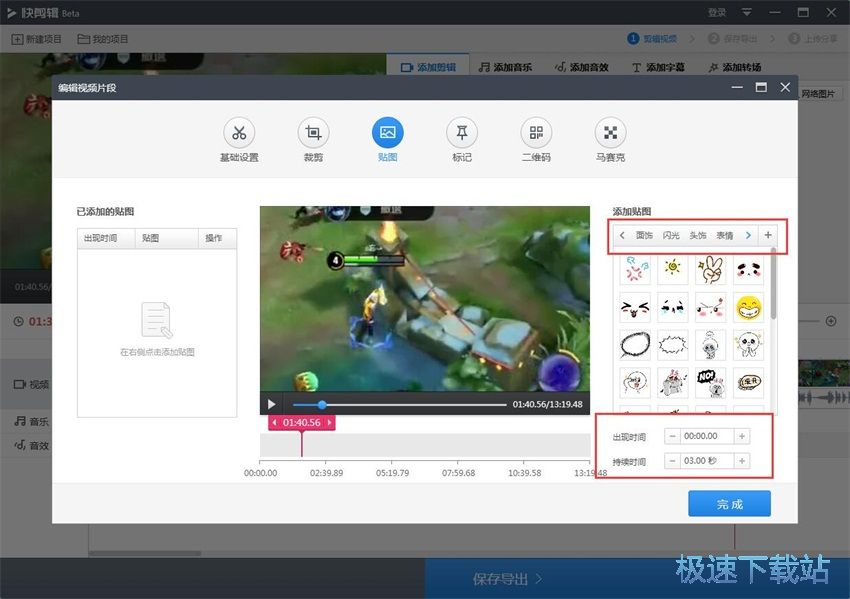Select the 音效 track label in main window
This screenshot has height=599, width=850.
(31, 445)
